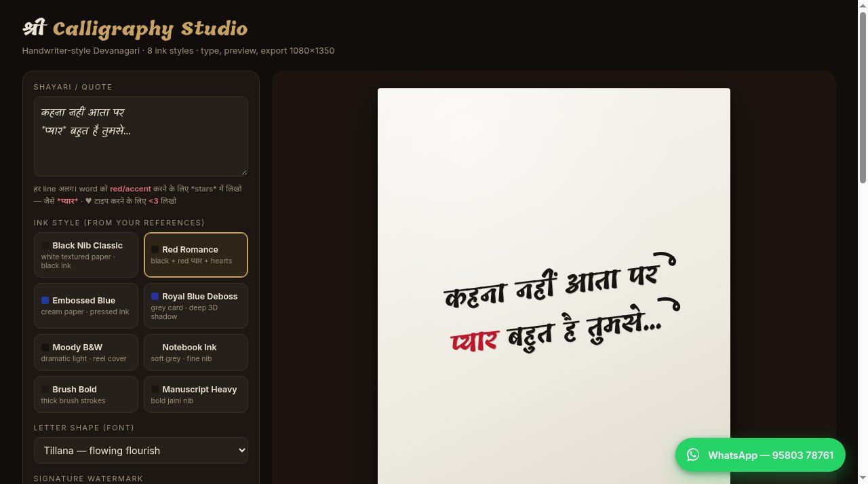
Task: Click the resize handle of the quote textarea
Action: [243, 172]
